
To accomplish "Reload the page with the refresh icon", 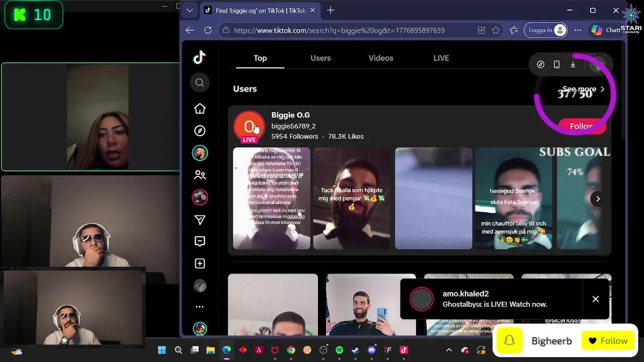I will [208, 30].
